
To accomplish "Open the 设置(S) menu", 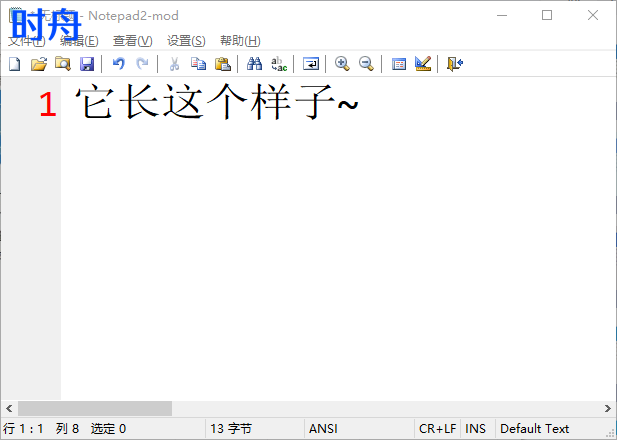I will pos(186,41).
